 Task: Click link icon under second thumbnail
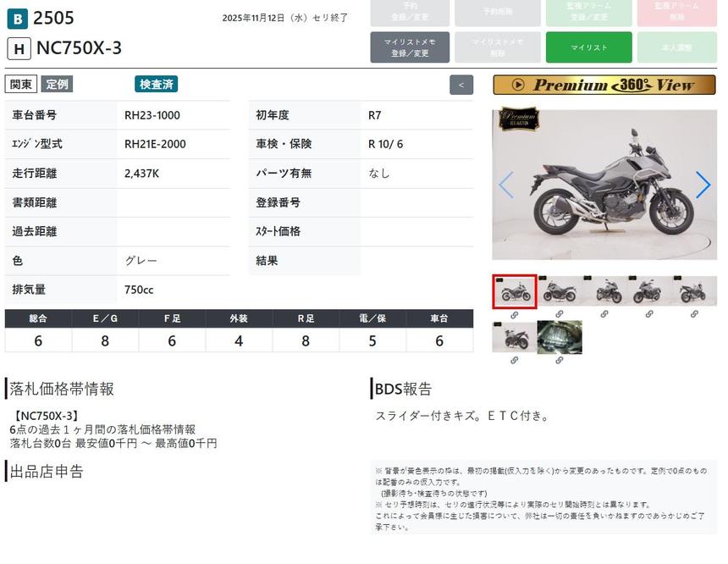point(559,314)
